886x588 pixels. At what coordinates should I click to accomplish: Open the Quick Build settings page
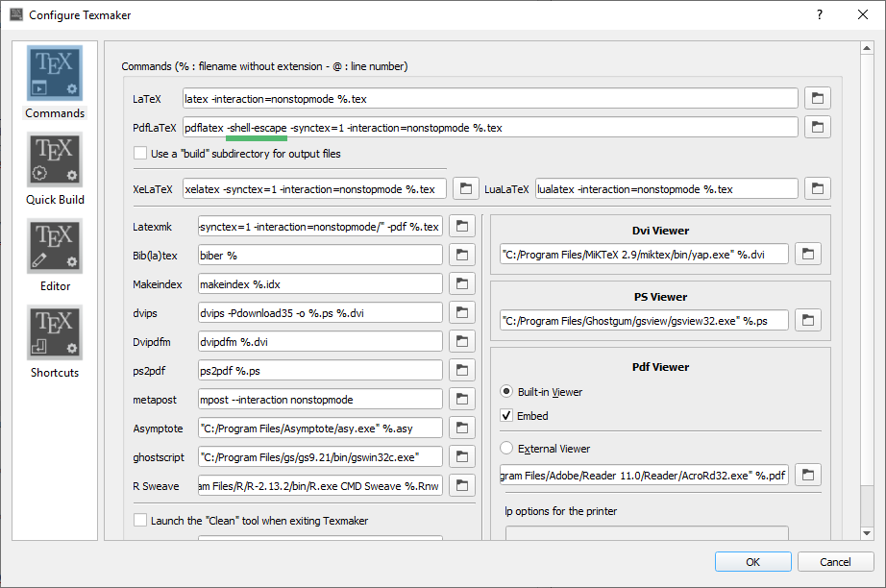55,169
